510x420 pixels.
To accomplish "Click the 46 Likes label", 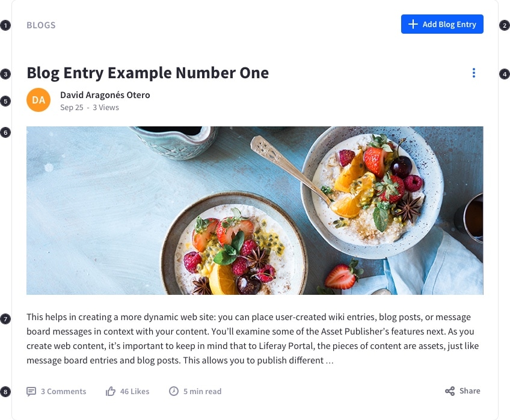I will pyautogui.click(x=135, y=391).
